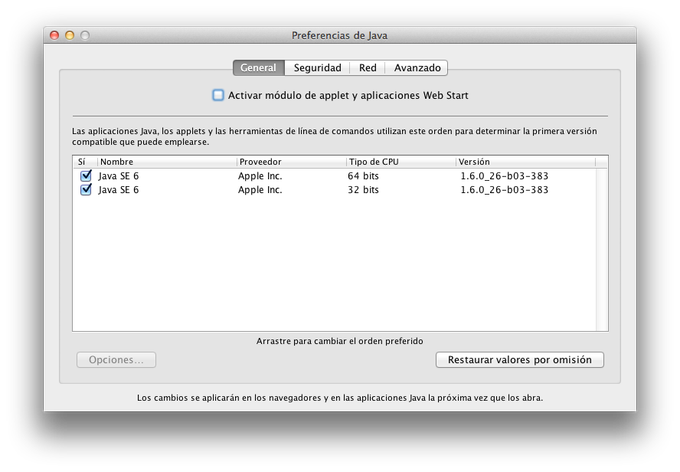680x472 pixels.
Task: Select the '32 bits' cell
Action: (x=363, y=190)
